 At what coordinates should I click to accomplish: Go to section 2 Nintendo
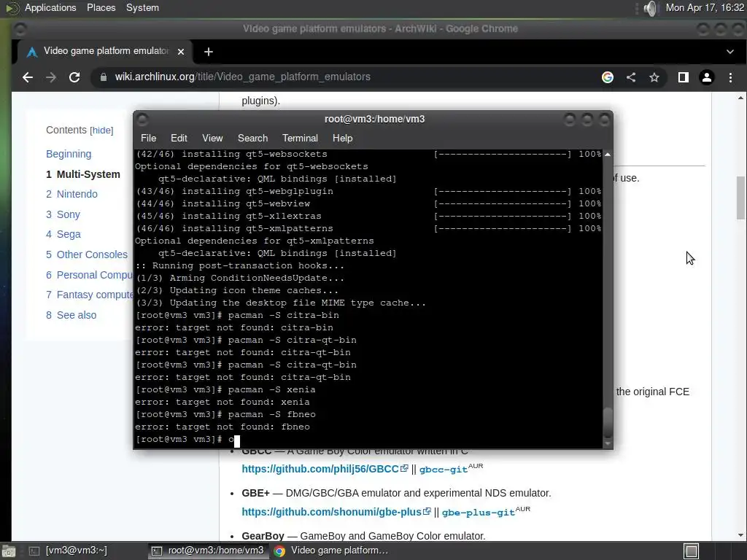71,194
